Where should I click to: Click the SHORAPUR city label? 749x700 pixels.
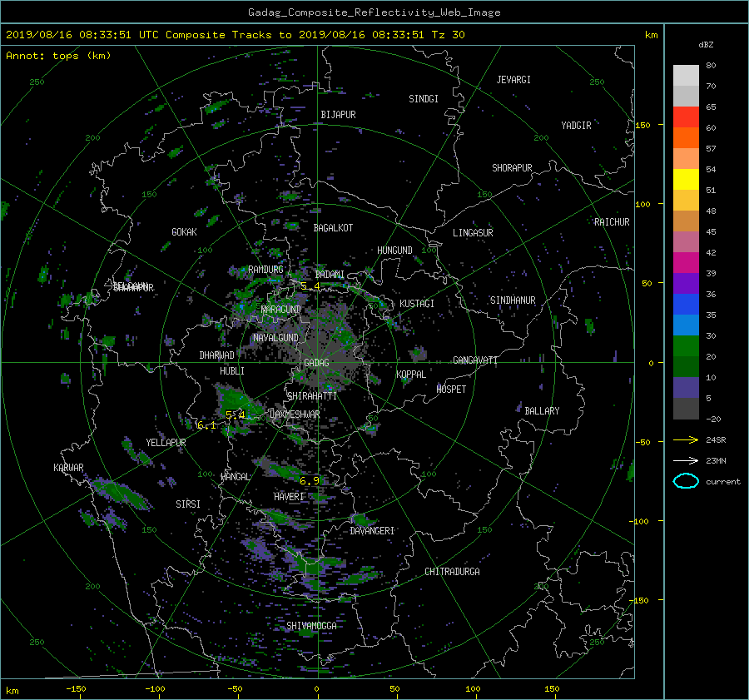(512, 168)
